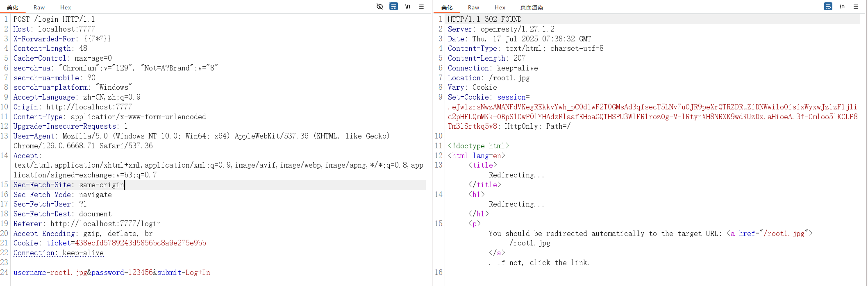Click the Date: Thu, 17 Jul 2025 header
Screen dimensions: 868x286
[x=519, y=39]
